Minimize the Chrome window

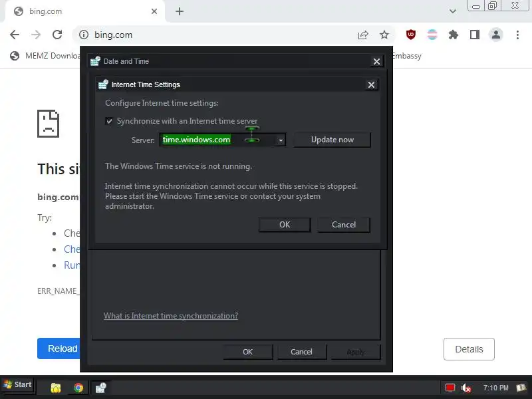click(476, 6)
